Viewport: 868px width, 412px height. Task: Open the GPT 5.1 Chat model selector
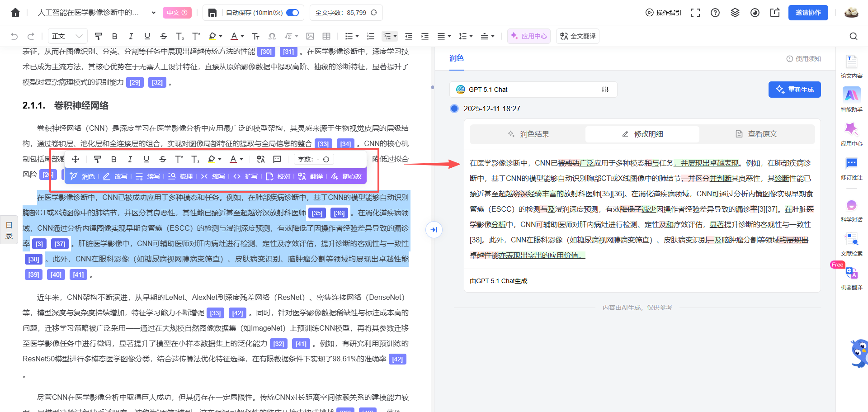533,90
